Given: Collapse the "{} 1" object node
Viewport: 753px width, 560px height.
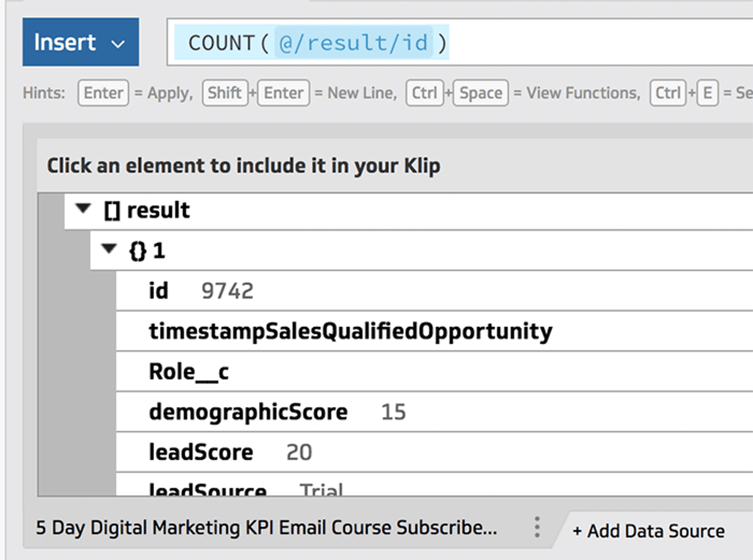Looking at the screenshot, I should [x=109, y=249].
